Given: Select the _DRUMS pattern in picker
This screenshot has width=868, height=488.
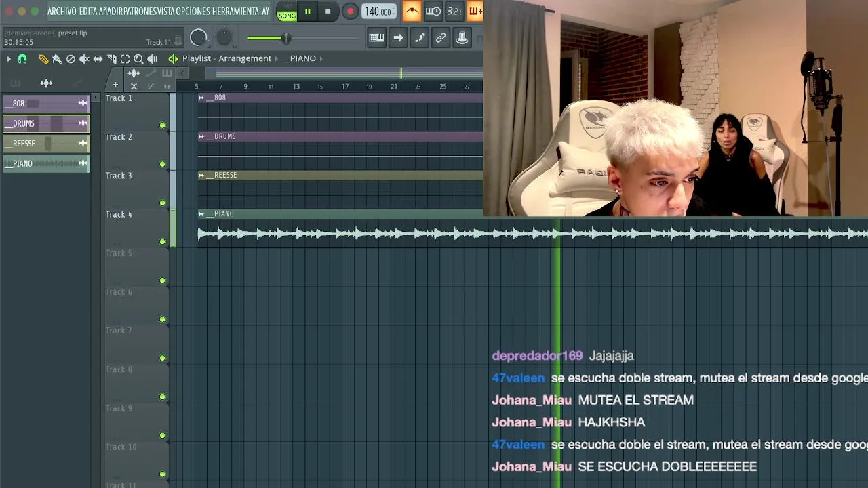Looking at the screenshot, I should [46, 123].
